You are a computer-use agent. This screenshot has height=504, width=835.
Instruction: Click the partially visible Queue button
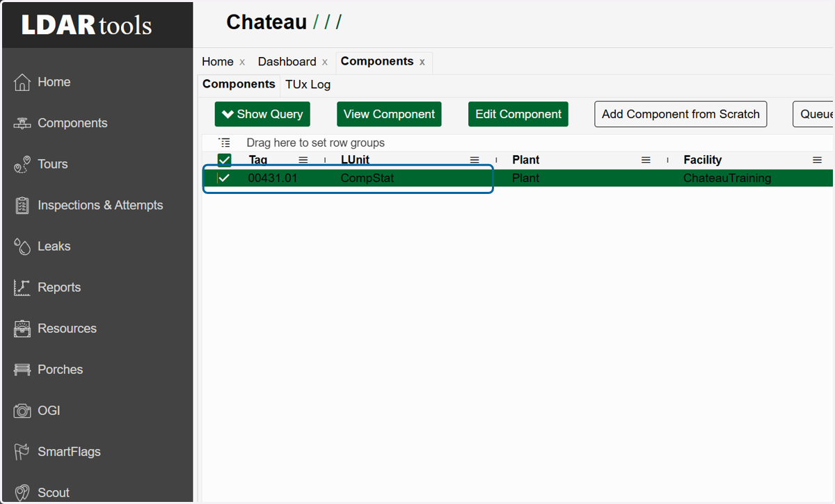pyautogui.click(x=814, y=114)
